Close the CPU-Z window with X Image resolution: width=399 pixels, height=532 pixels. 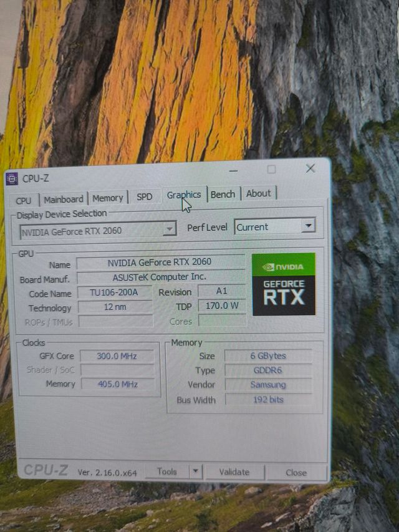[310, 168]
